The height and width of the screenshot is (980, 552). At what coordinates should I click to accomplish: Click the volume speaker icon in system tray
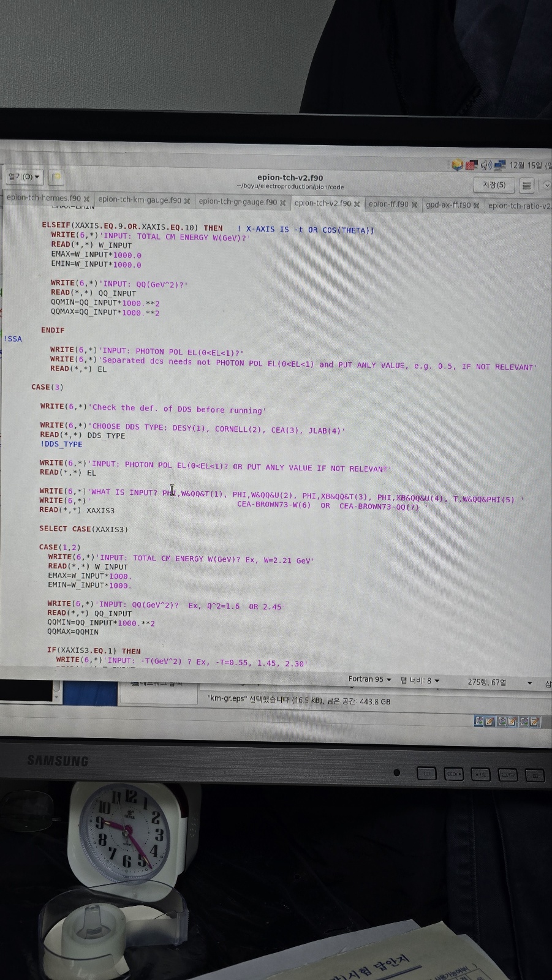pos(486,165)
